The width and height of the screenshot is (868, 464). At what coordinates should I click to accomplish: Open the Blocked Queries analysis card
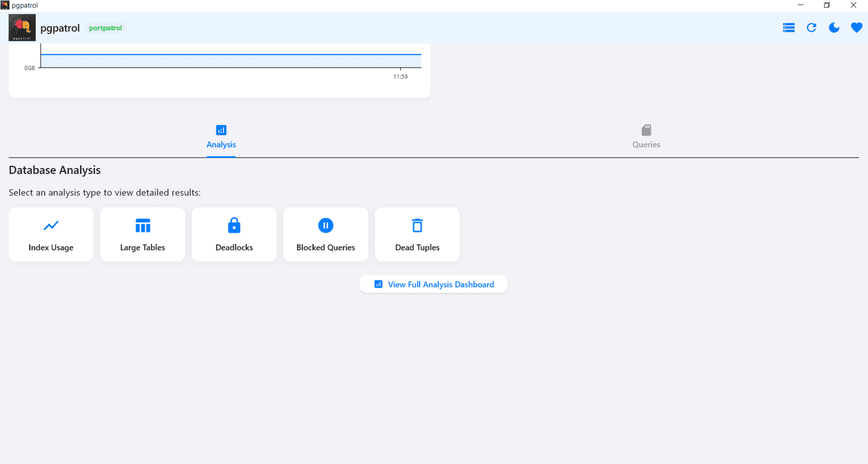pos(326,234)
